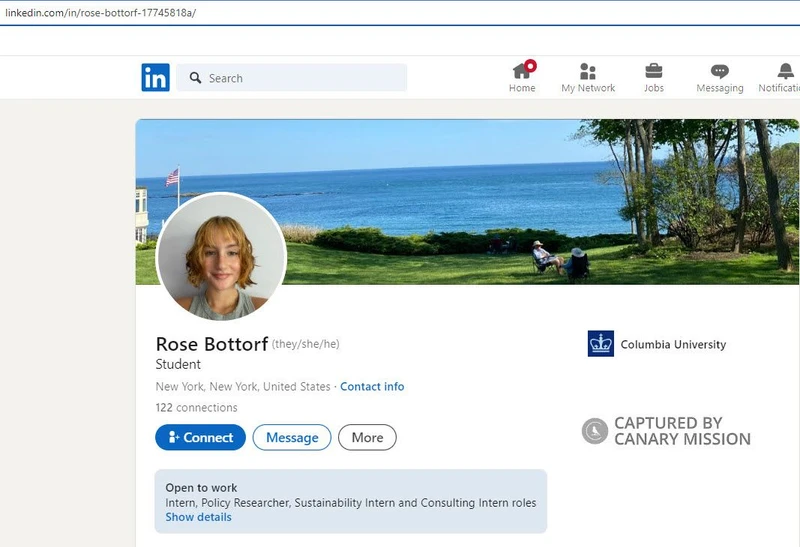Click the name Rose Bottorf

(212, 344)
